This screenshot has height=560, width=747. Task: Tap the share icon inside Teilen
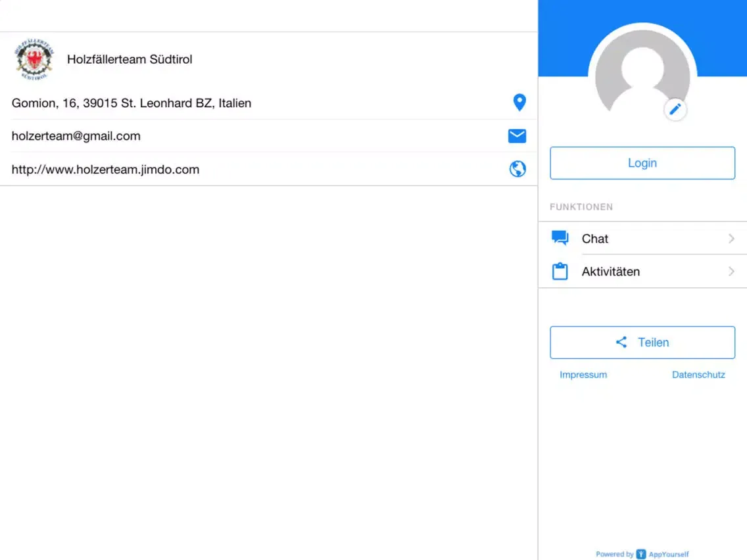(x=621, y=342)
